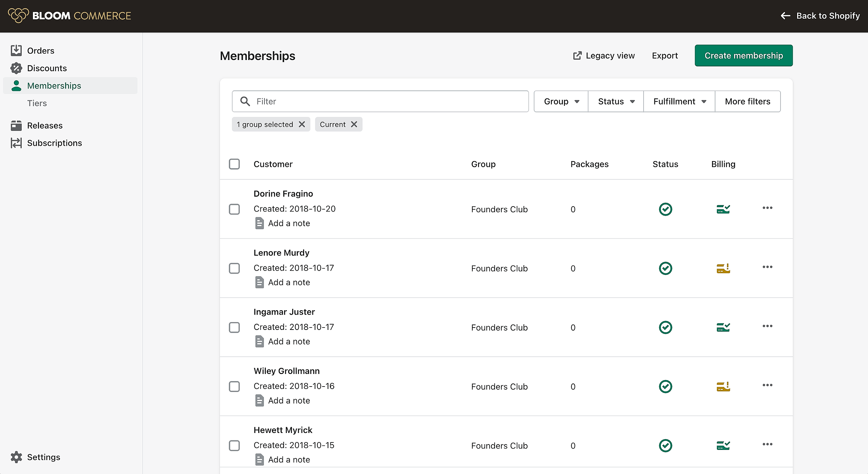Open the Fulfillment filter dropdown

tap(679, 101)
